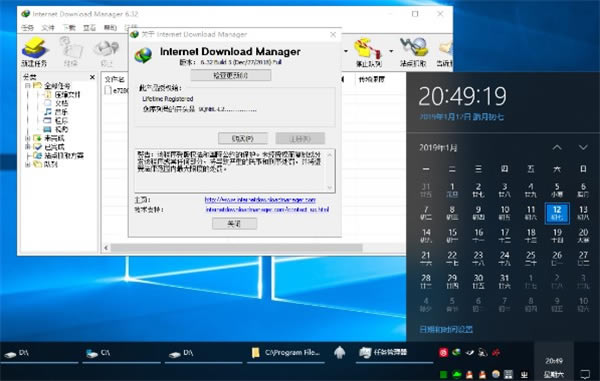Collapse the 全部任务 all downloads tree node
This screenshot has width=600, height=381.
click(28, 86)
